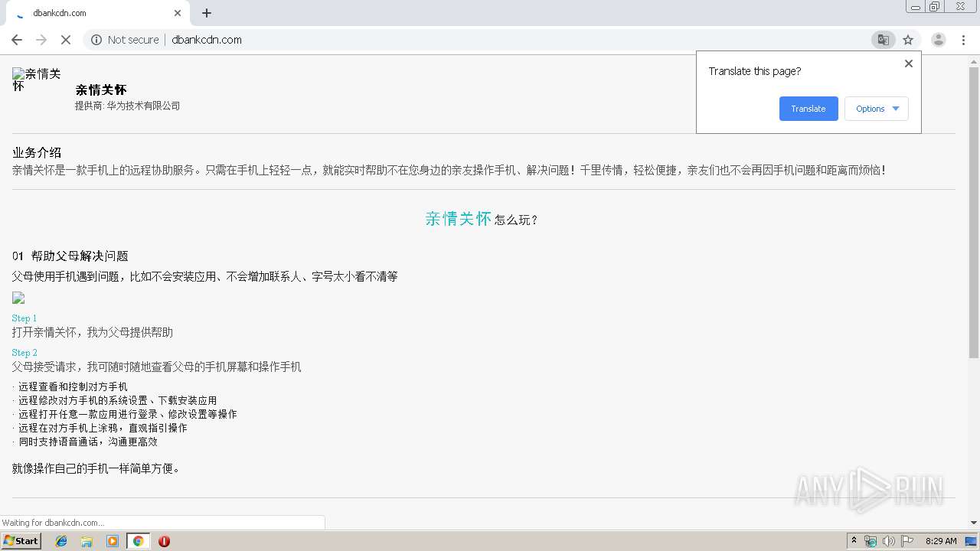Click the scrollbar down arrow
Screen dimensions: 980x551
point(973,523)
